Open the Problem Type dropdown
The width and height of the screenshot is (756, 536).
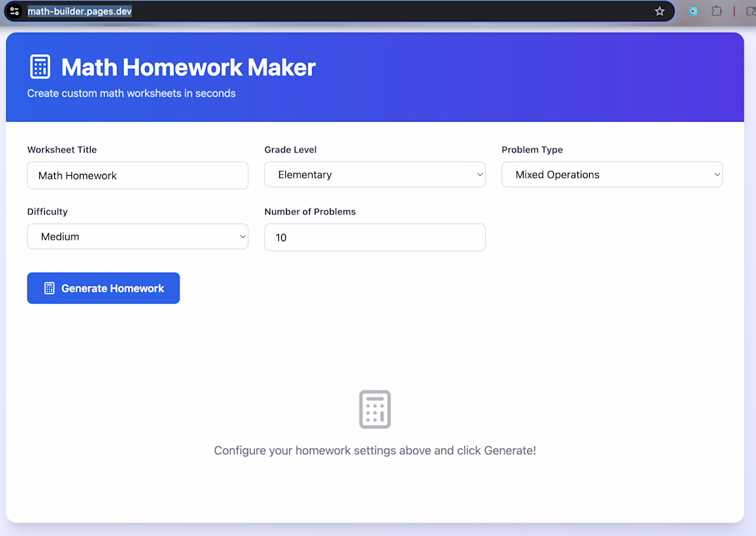[x=612, y=175]
